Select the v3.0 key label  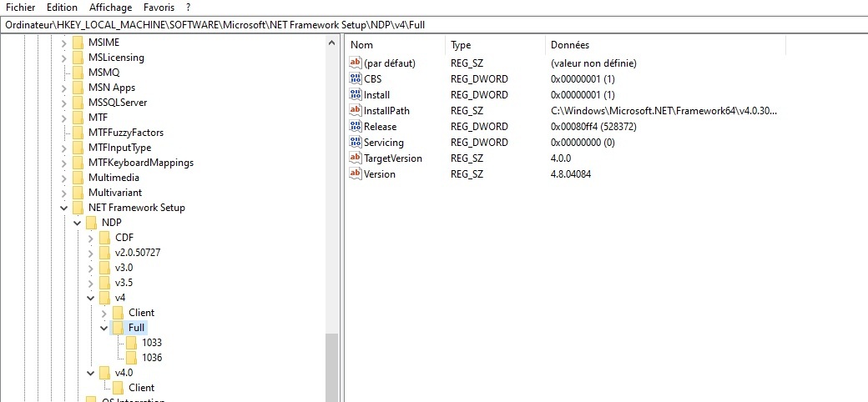click(124, 267)
